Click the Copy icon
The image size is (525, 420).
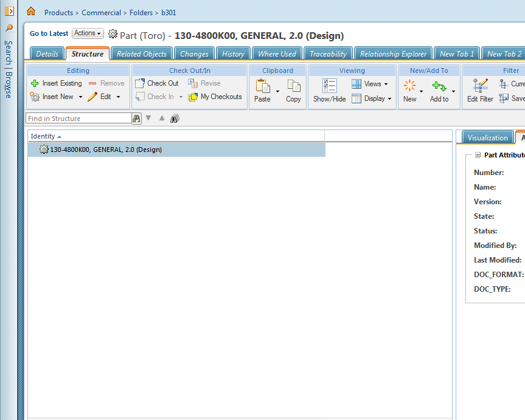294,86
